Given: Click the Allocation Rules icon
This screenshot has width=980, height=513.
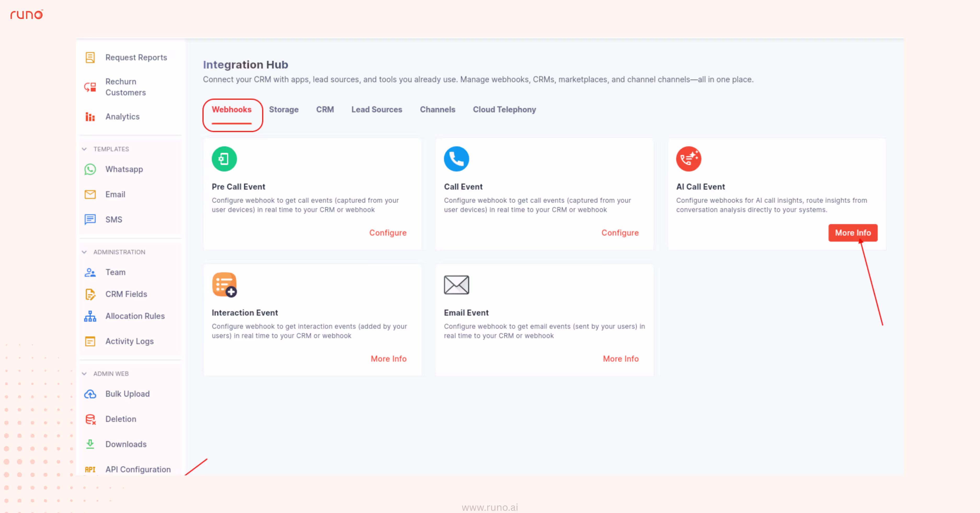Looking at the screenshot, I should coord(90,316).
